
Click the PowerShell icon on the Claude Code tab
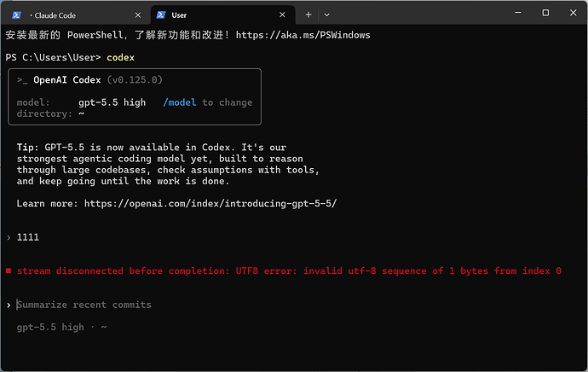coord(16,15)
